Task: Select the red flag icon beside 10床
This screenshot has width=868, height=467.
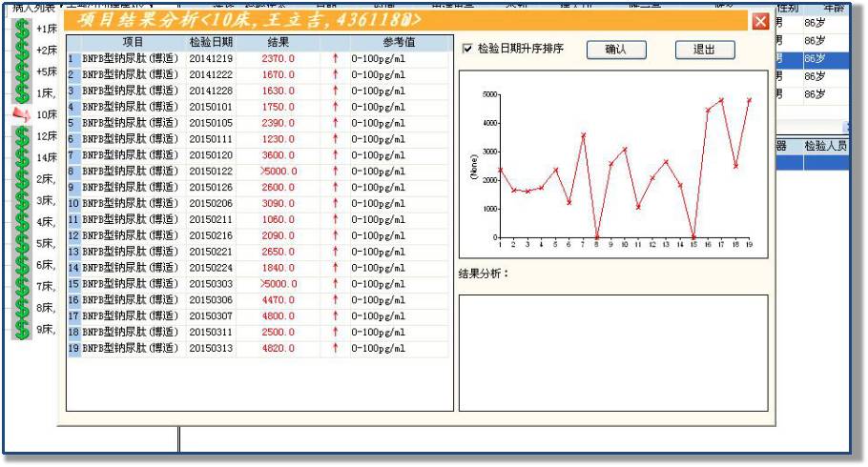Action: pyautogui.click(x=22, y=114)
